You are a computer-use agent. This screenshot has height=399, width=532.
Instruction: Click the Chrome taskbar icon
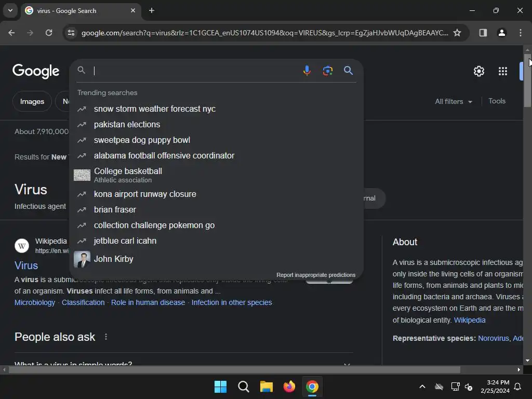pyautogui.click(x=312, y=387)
